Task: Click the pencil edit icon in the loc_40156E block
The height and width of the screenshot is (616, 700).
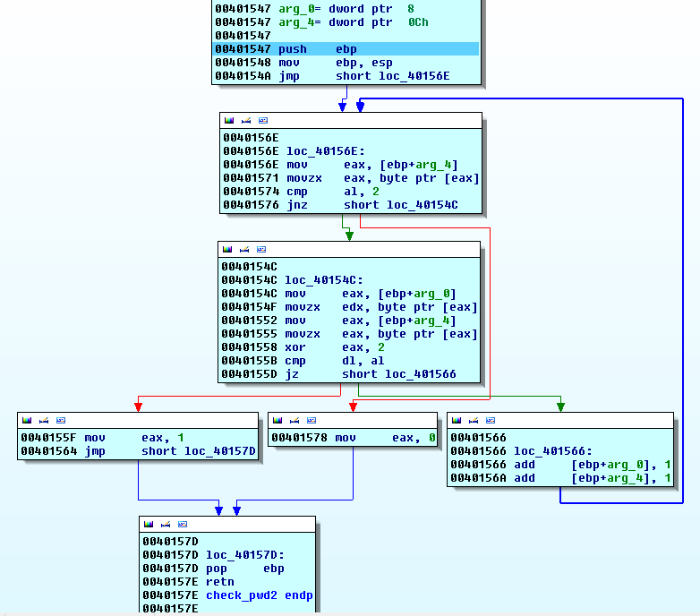Action: click(x=246, y=121)
